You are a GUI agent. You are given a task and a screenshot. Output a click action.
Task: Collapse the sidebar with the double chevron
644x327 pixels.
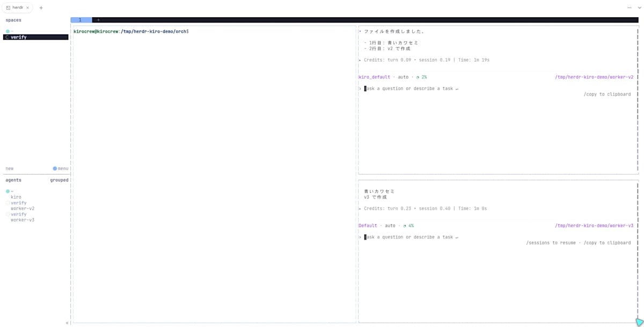(67, 323)
